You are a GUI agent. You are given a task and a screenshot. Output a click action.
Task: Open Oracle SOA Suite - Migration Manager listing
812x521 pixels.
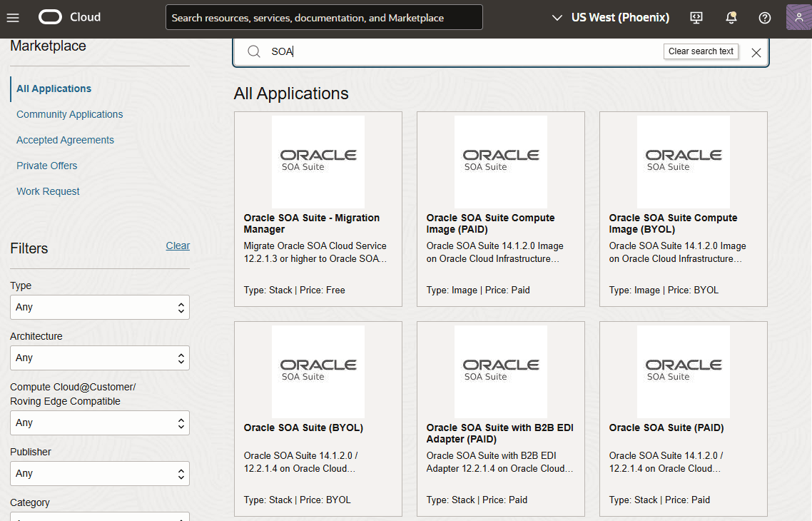[318, 209]
